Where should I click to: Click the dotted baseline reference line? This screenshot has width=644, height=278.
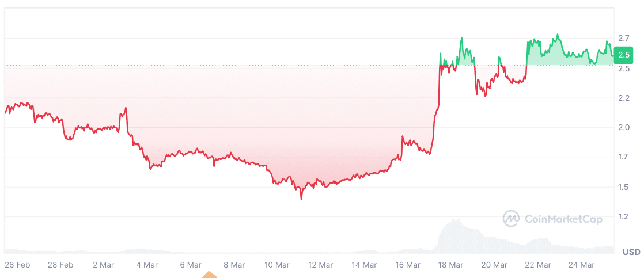230,66
